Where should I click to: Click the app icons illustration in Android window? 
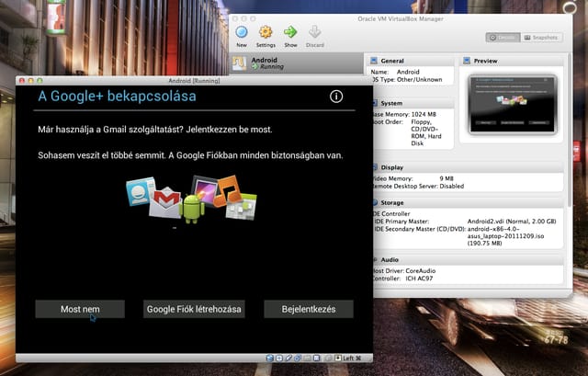pos(191,199)
